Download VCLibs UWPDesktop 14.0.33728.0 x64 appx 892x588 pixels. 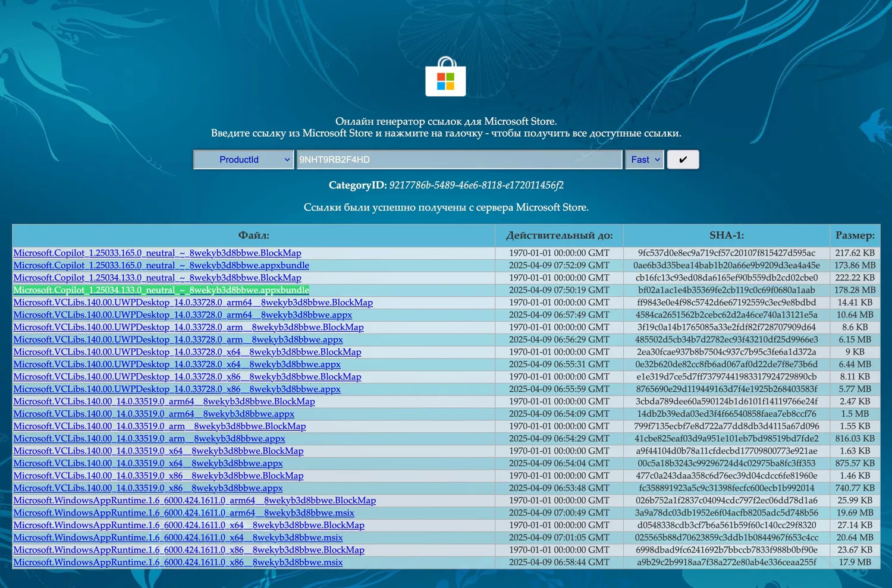(177, 364)
